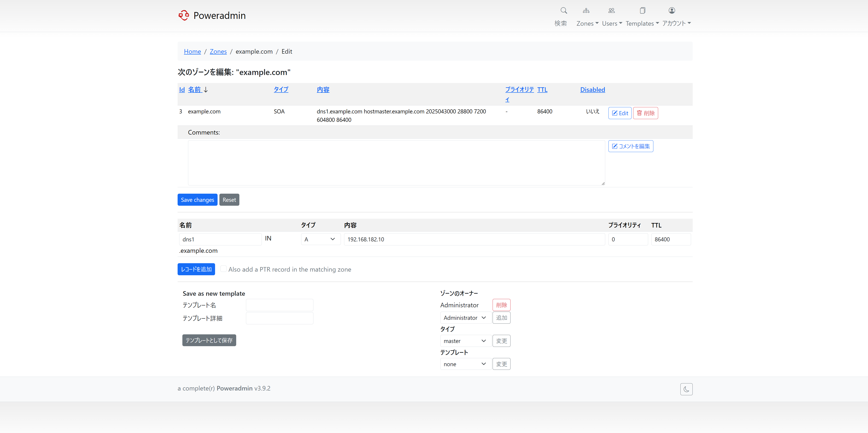Open search via magnifier icon
Image resolution: width=868 pixels, height=433 pixels.
(x=563, y=10)
